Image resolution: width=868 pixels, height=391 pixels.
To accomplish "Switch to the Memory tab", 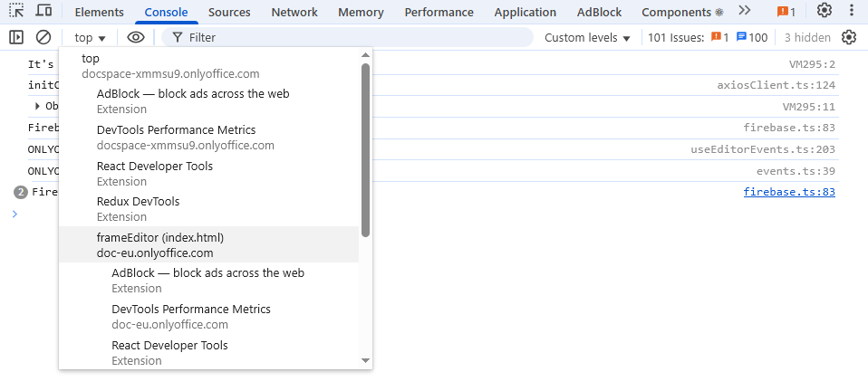I will 361,12.
